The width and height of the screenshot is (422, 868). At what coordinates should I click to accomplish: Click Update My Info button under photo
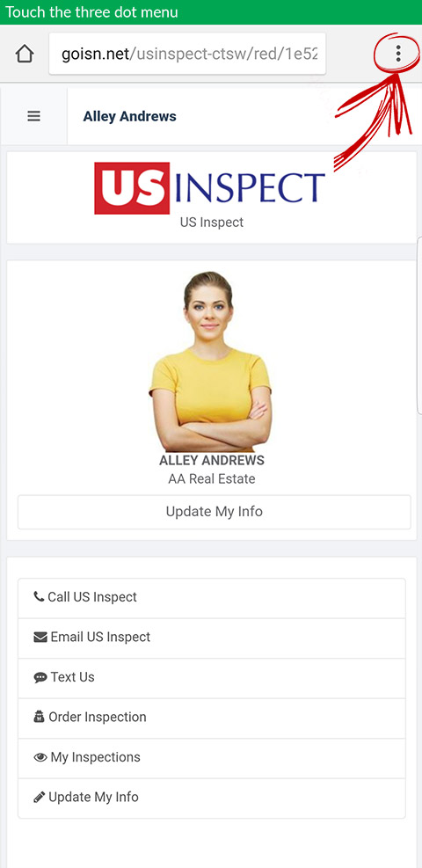tap(214, 512)
